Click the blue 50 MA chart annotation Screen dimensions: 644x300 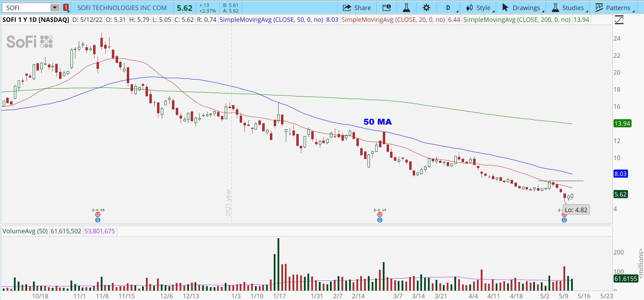(378, 122)
